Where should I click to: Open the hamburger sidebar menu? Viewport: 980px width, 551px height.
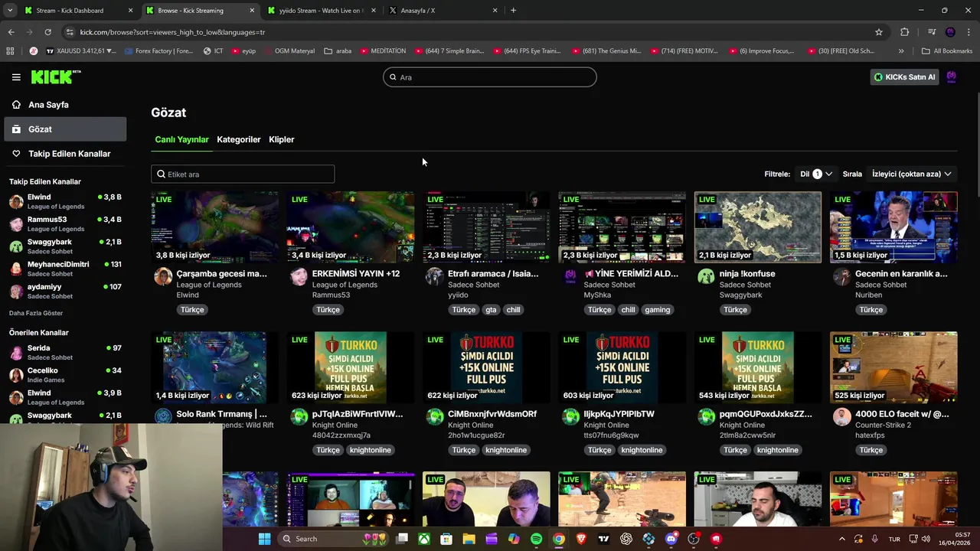pyautogui.click(x=16, y=77)
